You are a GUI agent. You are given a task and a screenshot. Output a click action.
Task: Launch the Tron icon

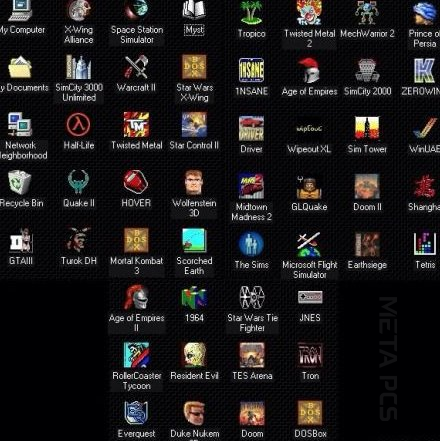pyautogui.click(x=310, y=355)
